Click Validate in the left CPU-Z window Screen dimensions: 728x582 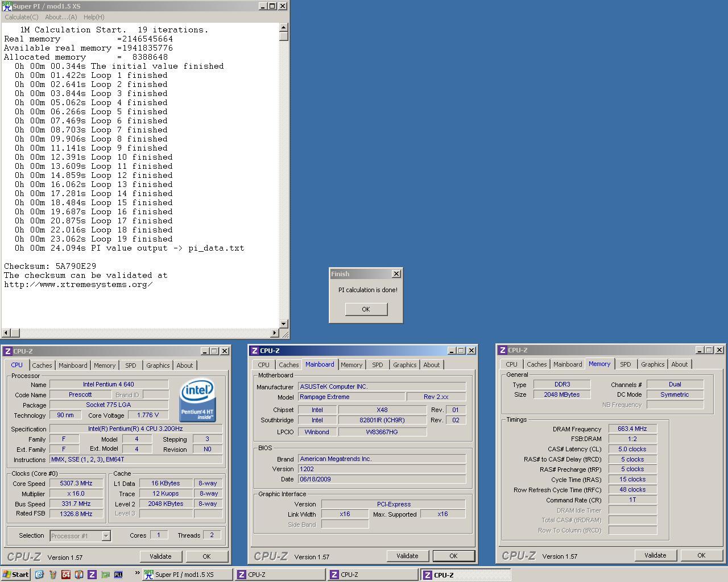point(160,556)
